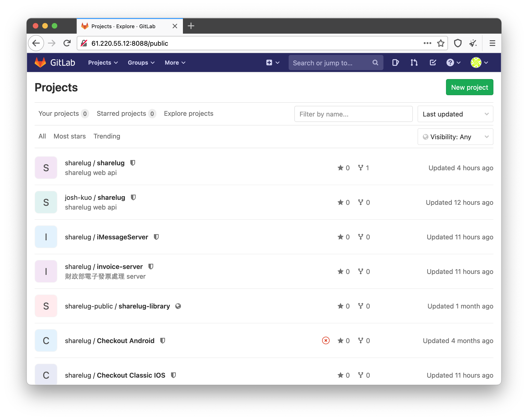
Task: Click 'Updated 12 hours ago' text
Action: pyautogui.click(x=460, y=202)
